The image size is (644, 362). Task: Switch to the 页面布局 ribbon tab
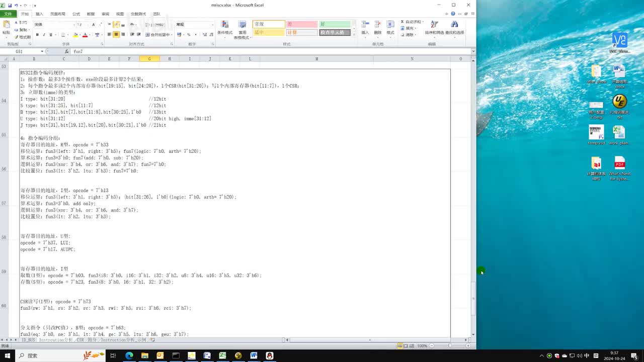[x=58, y=14]
